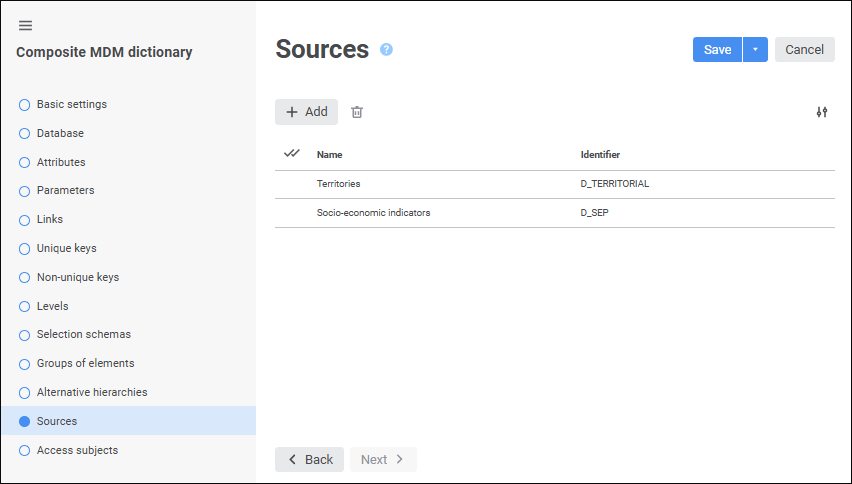Save the dictionary settings
Image resolution: width=852 pixels, height=484 pixels.
(717, 50)
